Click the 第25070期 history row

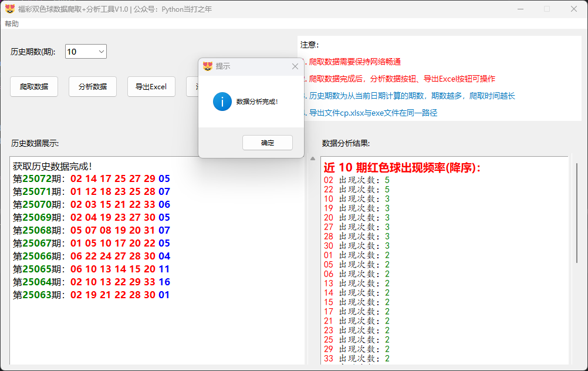pyautogui.click(x=92, y=204)
